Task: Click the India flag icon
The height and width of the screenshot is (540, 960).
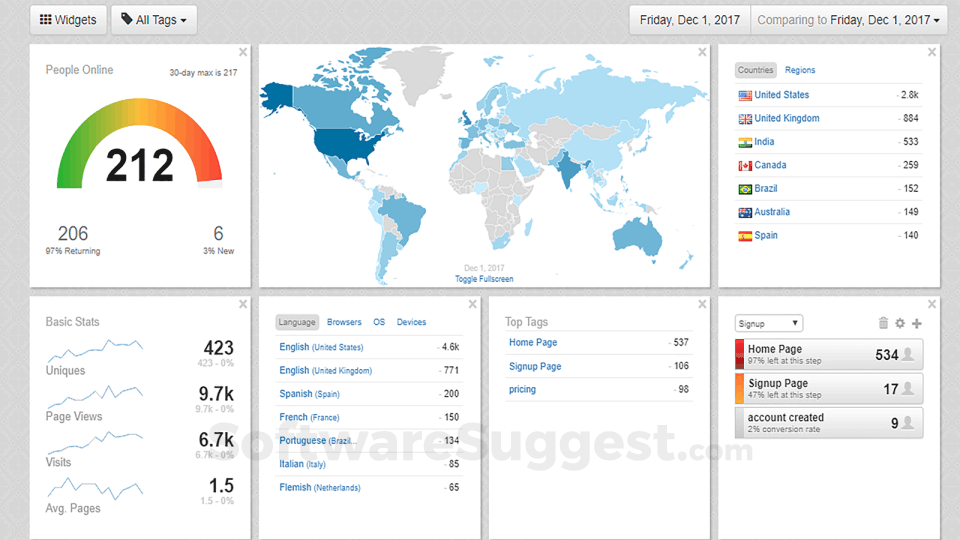Action: pyautogui.click(x=745, y=142)
